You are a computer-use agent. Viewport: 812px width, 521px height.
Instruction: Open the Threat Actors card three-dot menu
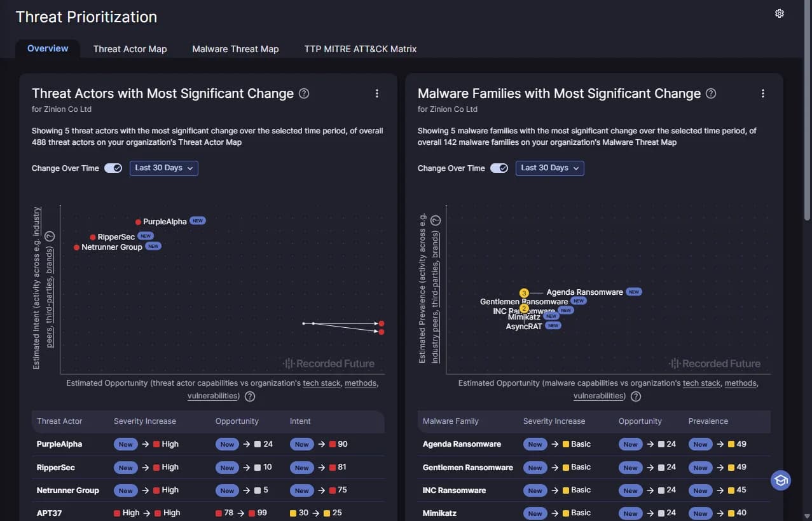[377, 93]
